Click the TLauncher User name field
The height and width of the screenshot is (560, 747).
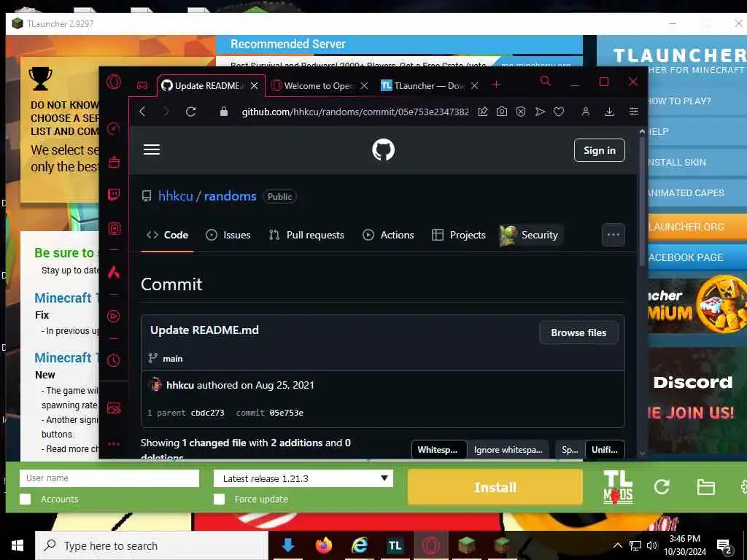[109, 478]
